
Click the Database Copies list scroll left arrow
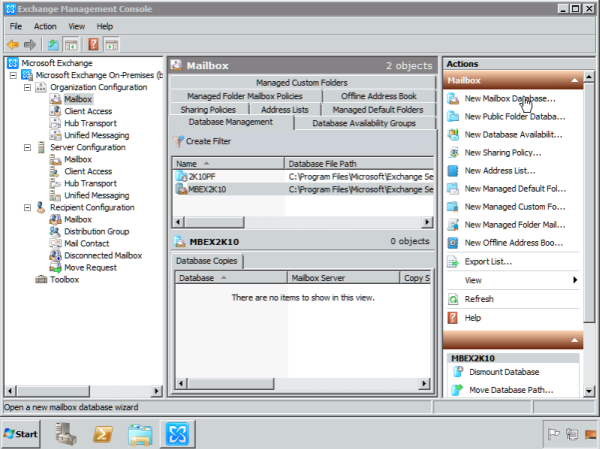tap(181, 384)
